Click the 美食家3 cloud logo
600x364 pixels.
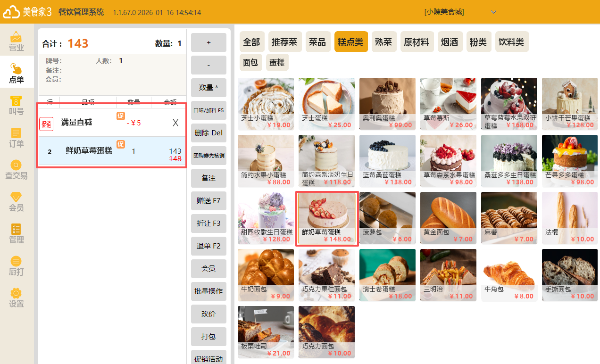[27, 12]
